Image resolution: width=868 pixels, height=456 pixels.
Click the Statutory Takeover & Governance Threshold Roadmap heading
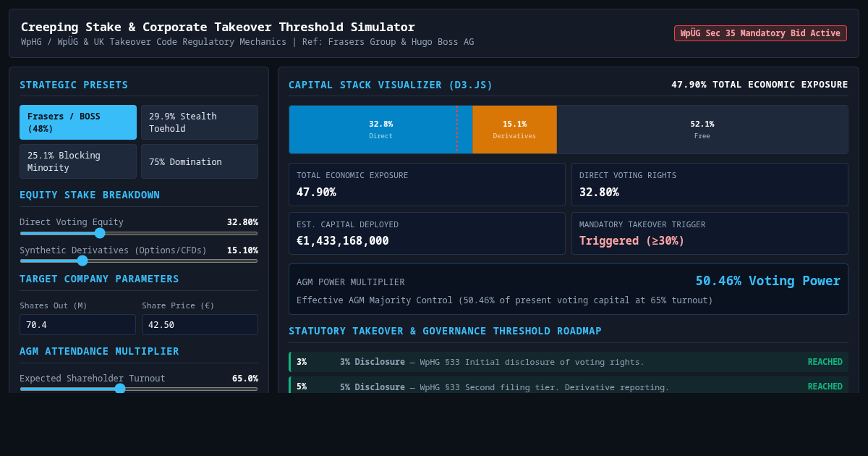click(445, 331)
